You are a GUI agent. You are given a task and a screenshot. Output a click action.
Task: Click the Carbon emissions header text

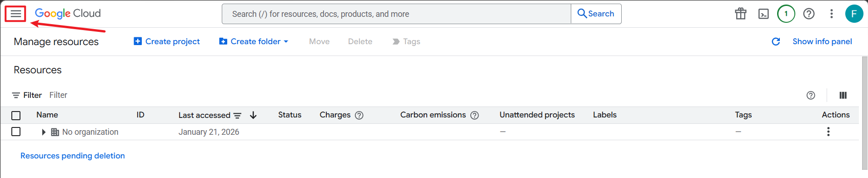point(433,115)
